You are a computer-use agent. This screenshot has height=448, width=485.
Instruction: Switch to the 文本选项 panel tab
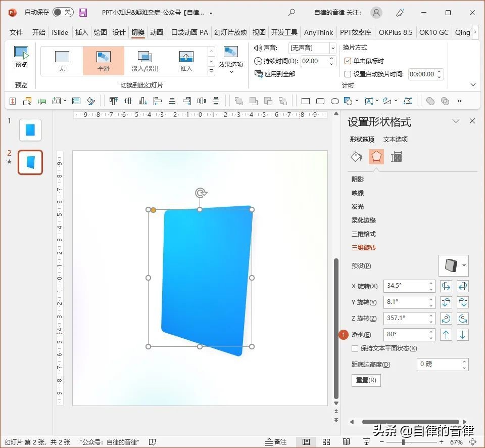395,139
